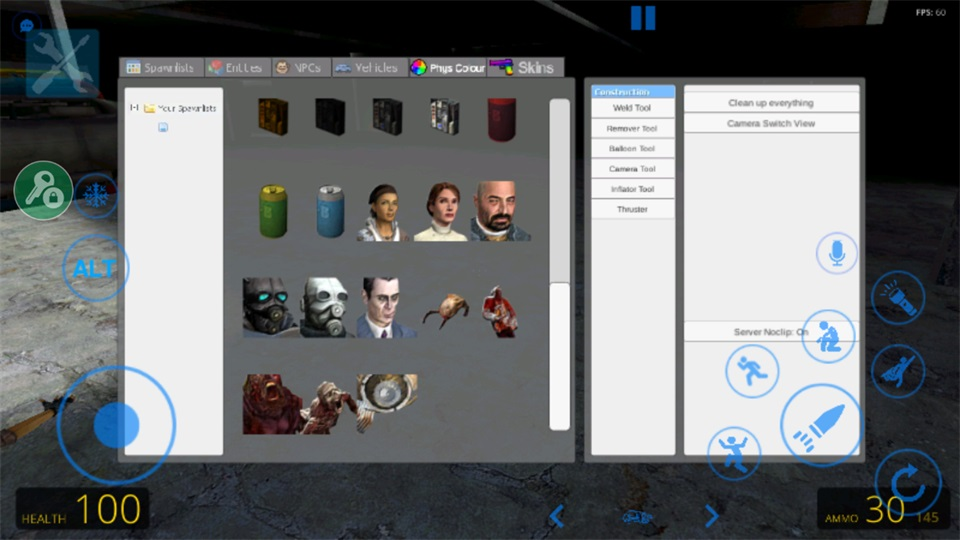Toggle the flashlight icon
960x540 pixels.
pos(898,298)
